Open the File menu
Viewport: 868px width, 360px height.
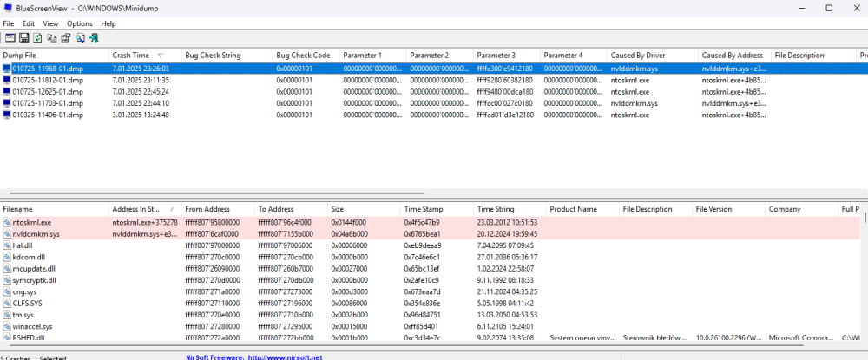click(9, 23)
